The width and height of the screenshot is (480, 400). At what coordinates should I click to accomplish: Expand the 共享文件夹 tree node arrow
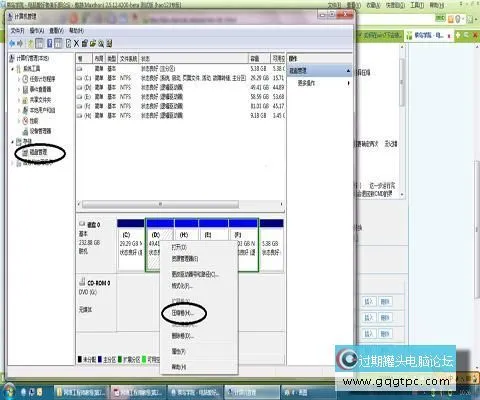pos(18,100)
